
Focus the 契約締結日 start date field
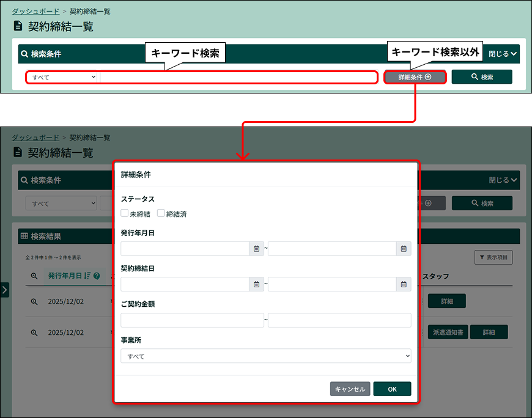[185, 284]
